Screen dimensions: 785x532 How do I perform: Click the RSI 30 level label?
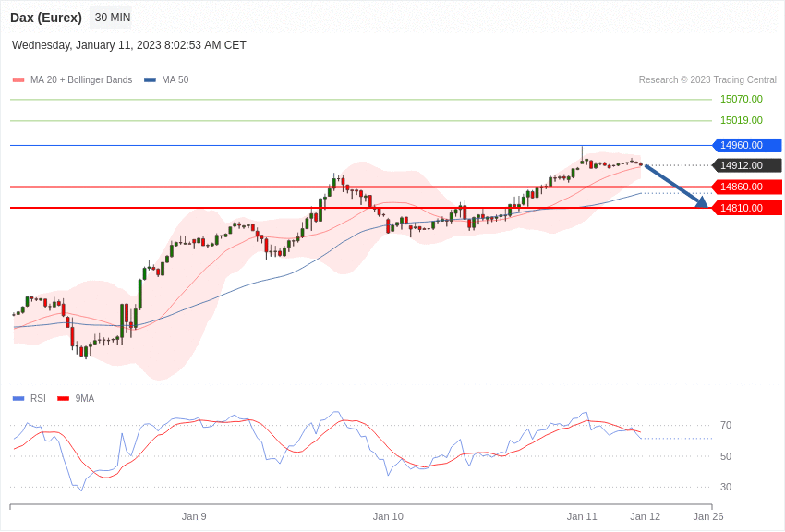726,487
